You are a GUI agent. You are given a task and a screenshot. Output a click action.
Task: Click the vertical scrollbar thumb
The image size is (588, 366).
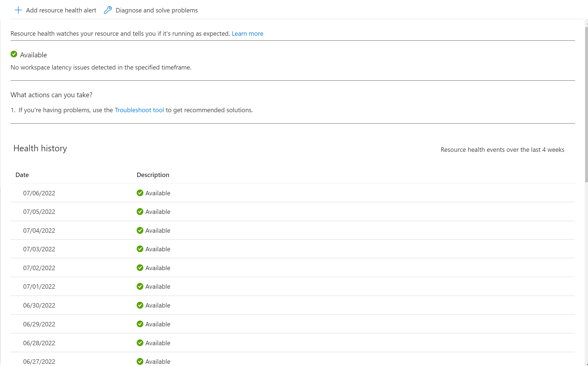[586, 105]
